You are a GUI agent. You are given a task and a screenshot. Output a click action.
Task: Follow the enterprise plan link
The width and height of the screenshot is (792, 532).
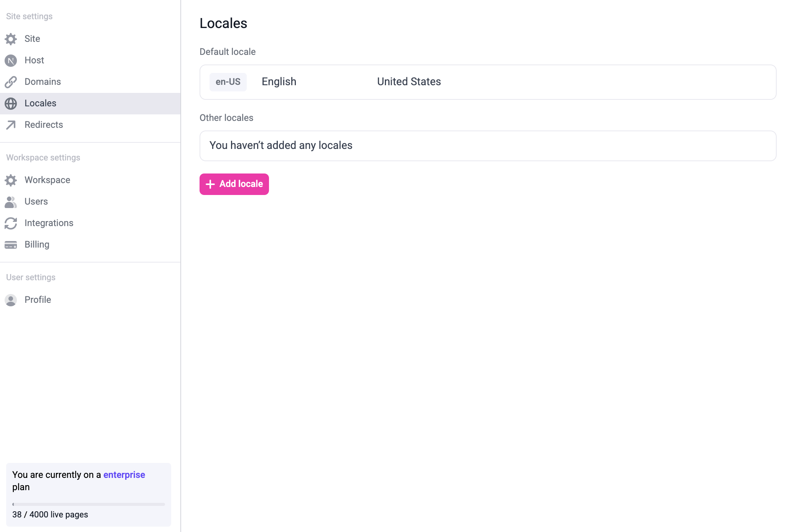(124, 475)
